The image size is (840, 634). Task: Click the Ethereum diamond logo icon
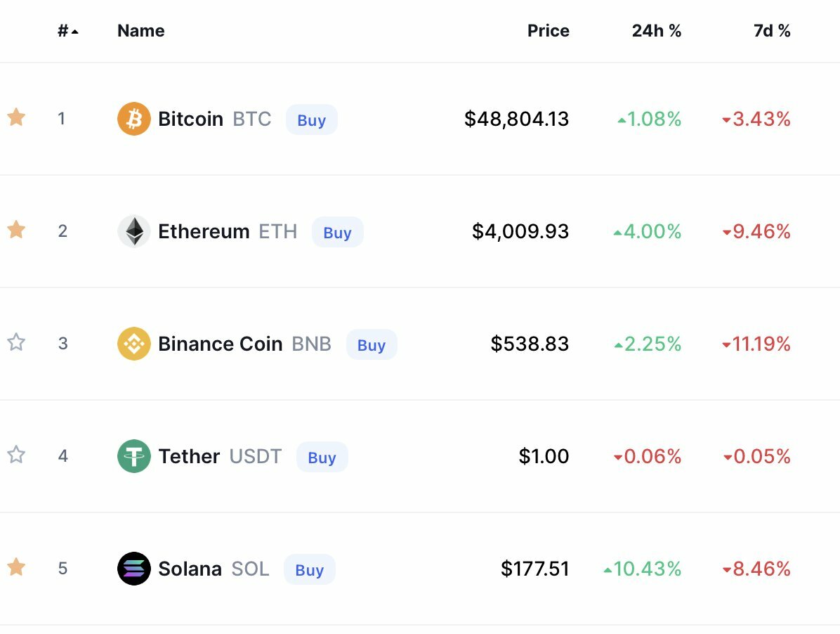pos(134,231)
